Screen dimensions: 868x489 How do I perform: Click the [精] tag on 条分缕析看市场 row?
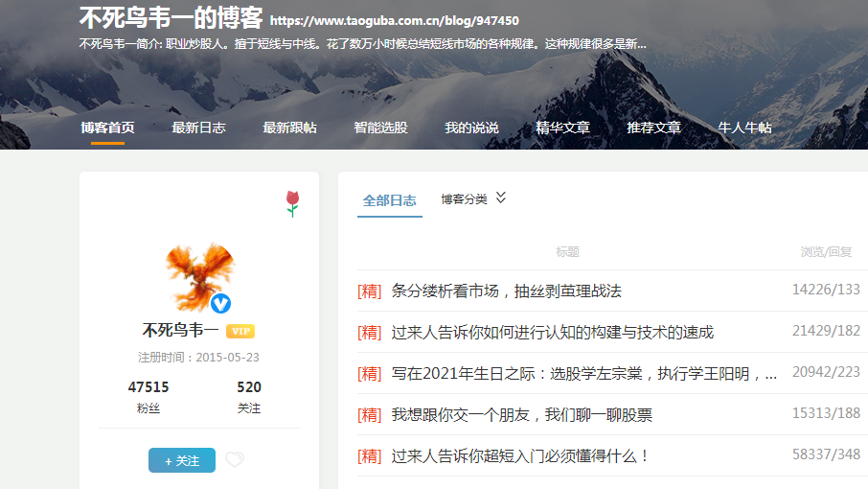click(370, 291)
